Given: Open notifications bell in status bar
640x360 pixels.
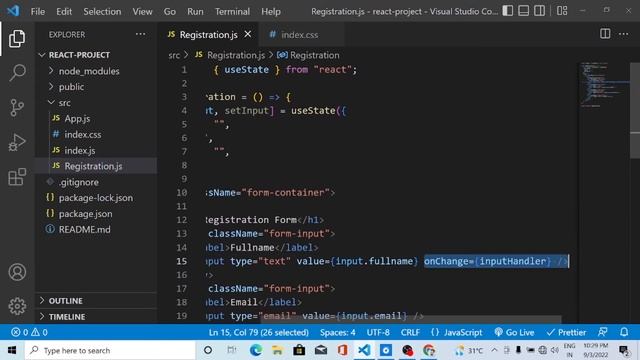Looking at the screenshot, I should (624, 332).
